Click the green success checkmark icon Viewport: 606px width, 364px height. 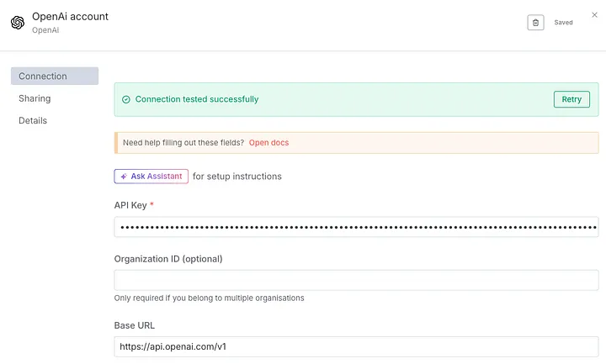coord(126,99)
